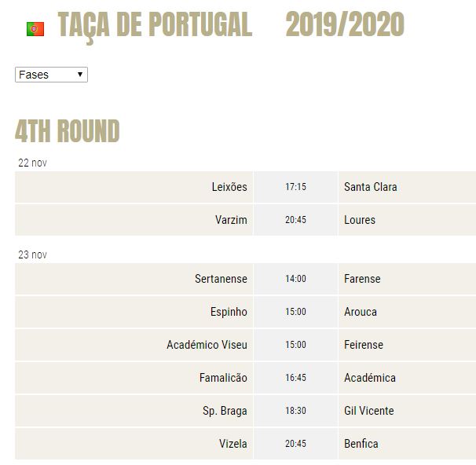Viewport: 476px width, 465px height.
Task: Open the Santa Clara team link
Action: click(x=371, y=187)
